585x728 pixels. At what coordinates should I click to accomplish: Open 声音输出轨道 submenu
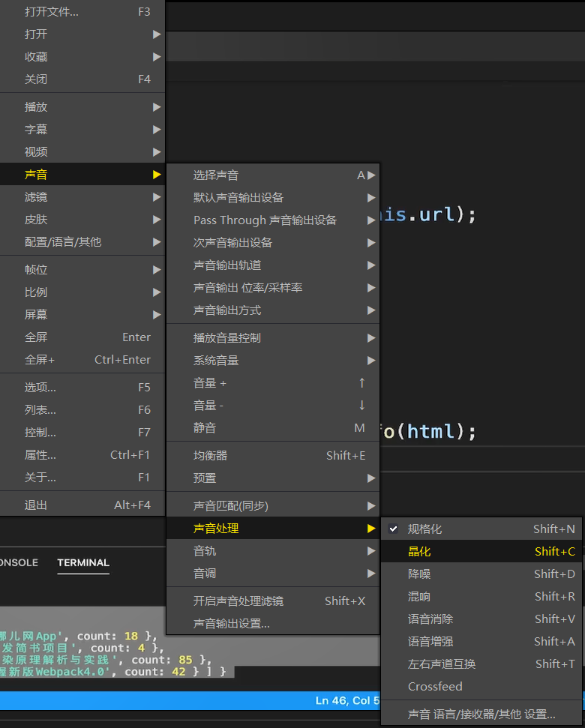point(273,265)
